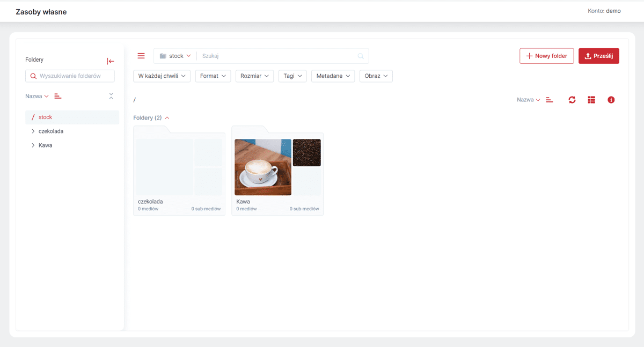The image size is (644, 347).
Task: Open the 'W każdej chwili' filter
Action: [162, 76]
